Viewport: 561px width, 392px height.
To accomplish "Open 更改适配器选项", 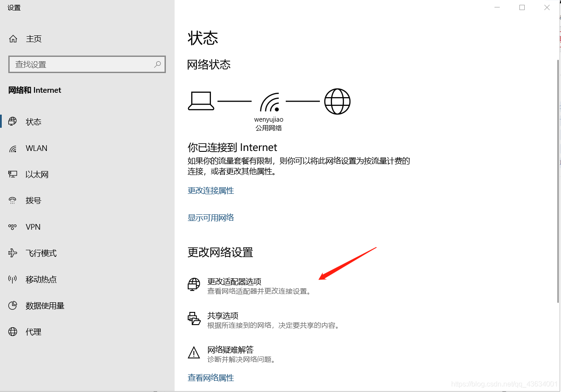I will (234, 282).
